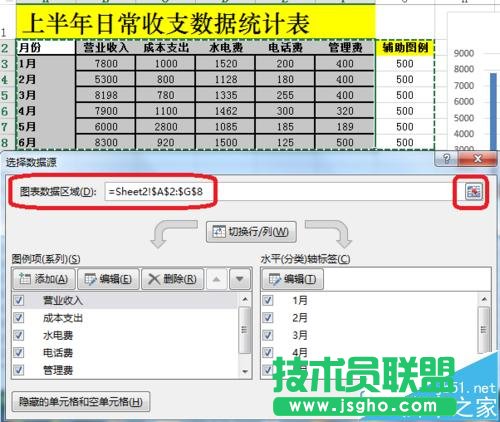The height and width of the screenshot is (422, 500).
Task: Click the 删除 remove series button
Action: tap(172, 279)
